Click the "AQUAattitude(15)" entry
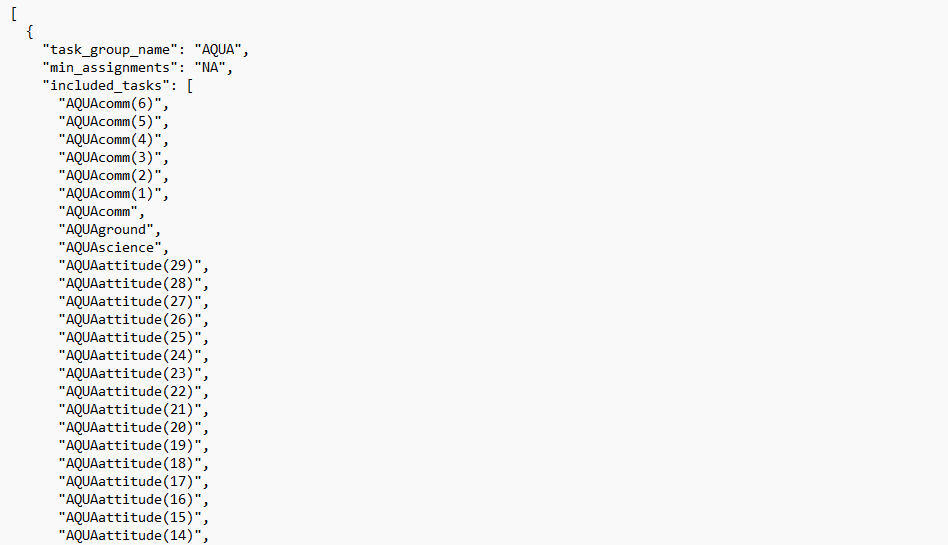 coord(133,517)
